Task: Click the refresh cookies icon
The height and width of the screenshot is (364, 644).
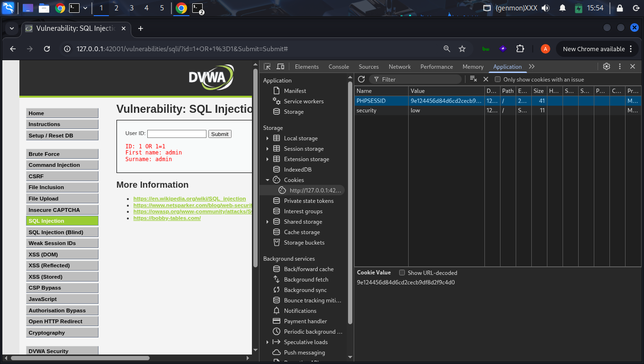Action: (361, 79)
